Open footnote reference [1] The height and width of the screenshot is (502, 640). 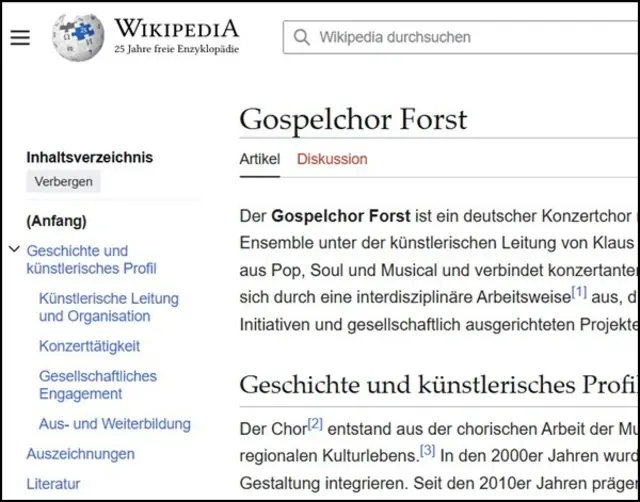click(579, 292)
